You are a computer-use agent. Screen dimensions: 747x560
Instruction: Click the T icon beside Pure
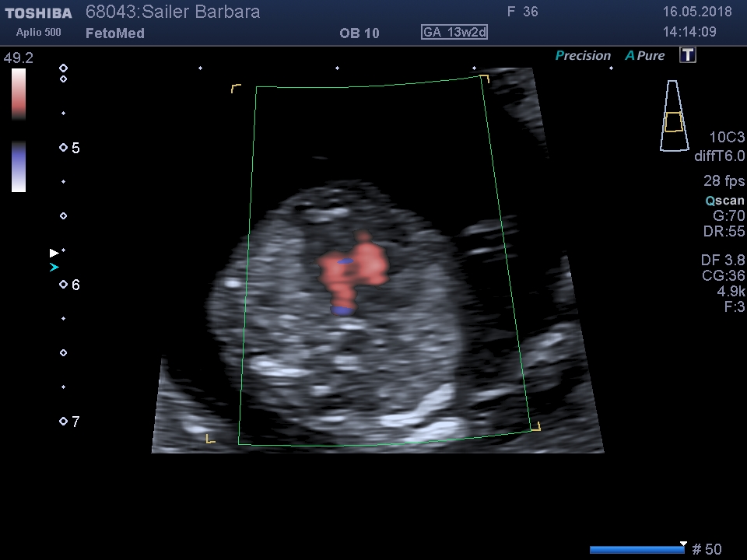tap(687, 55)
